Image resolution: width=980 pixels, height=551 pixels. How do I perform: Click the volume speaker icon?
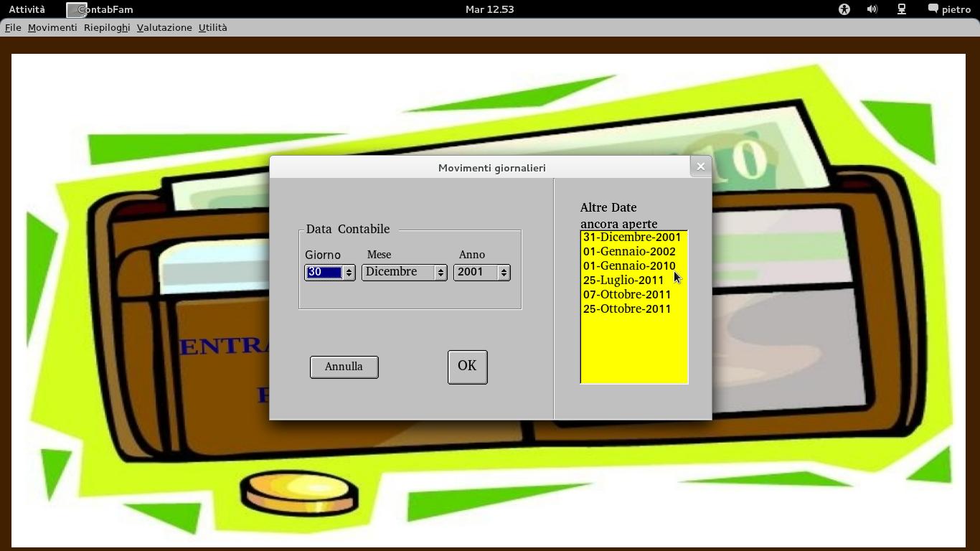[x=872, y=9]
